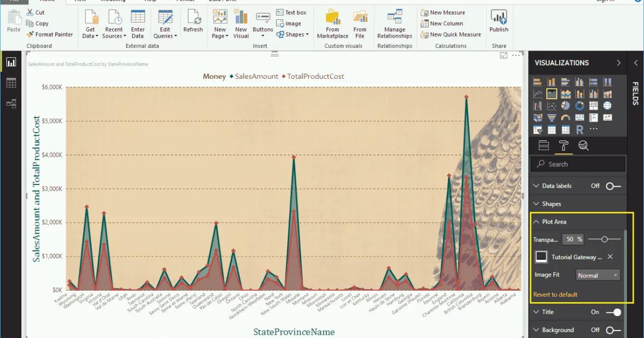Insert an R script visual
This screenshot has width=644, height=338.
pyautogui.click(x=580, y=129)
